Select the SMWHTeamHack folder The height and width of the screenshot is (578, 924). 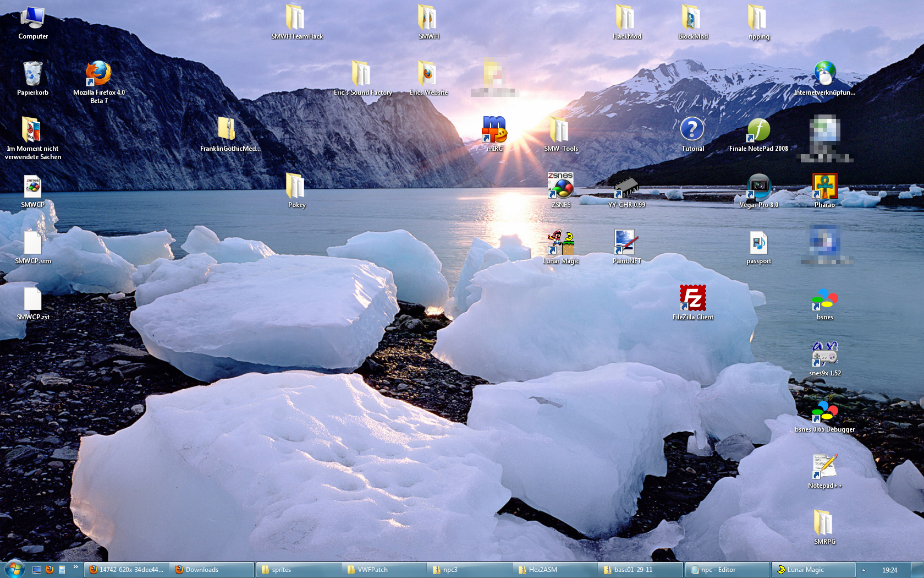[x=296, y=23]
